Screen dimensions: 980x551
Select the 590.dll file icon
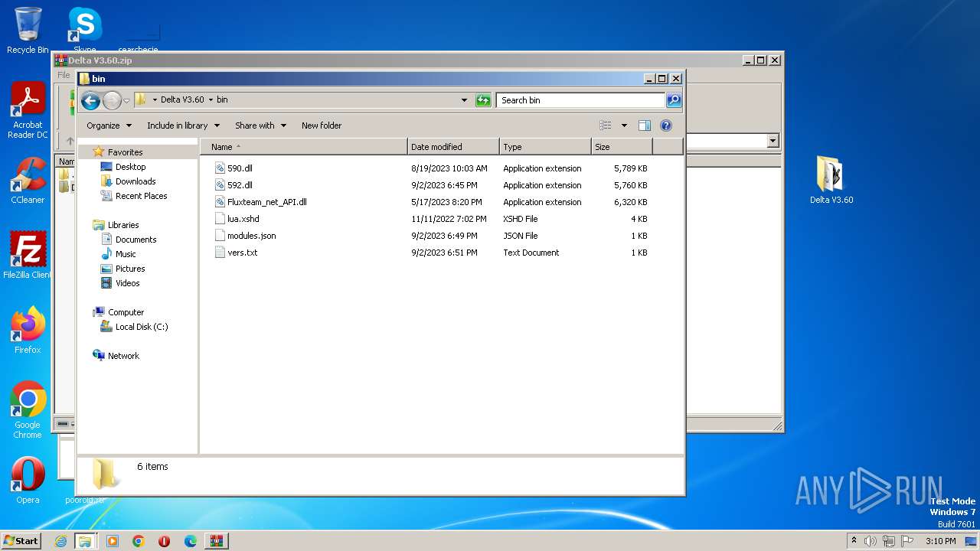[x=220, y=168]
